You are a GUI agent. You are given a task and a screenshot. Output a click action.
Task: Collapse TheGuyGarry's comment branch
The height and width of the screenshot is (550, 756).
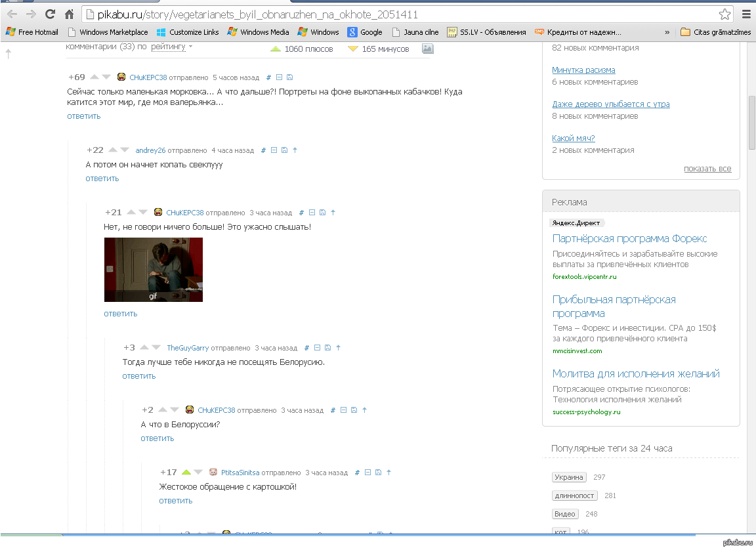click(317, 348)
